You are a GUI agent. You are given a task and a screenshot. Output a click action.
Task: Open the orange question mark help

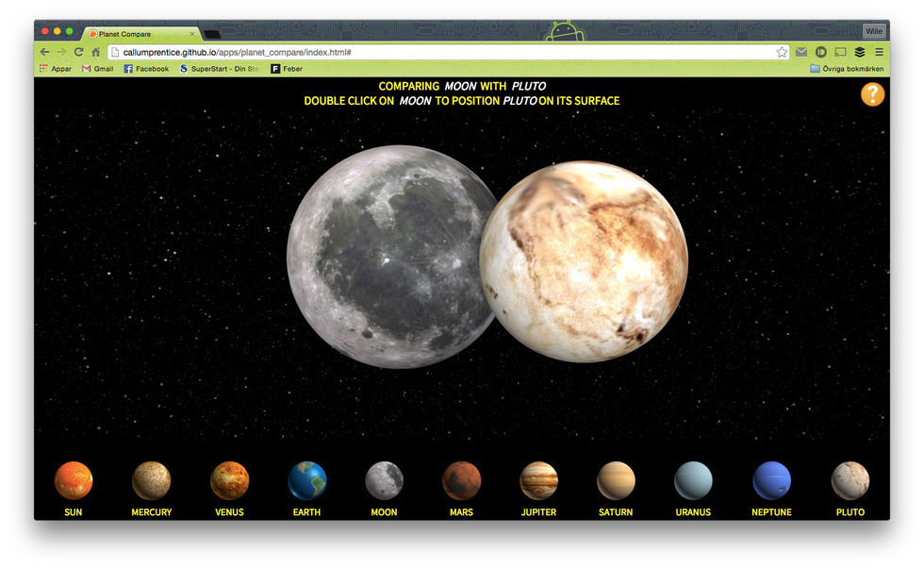pos(872,94)
